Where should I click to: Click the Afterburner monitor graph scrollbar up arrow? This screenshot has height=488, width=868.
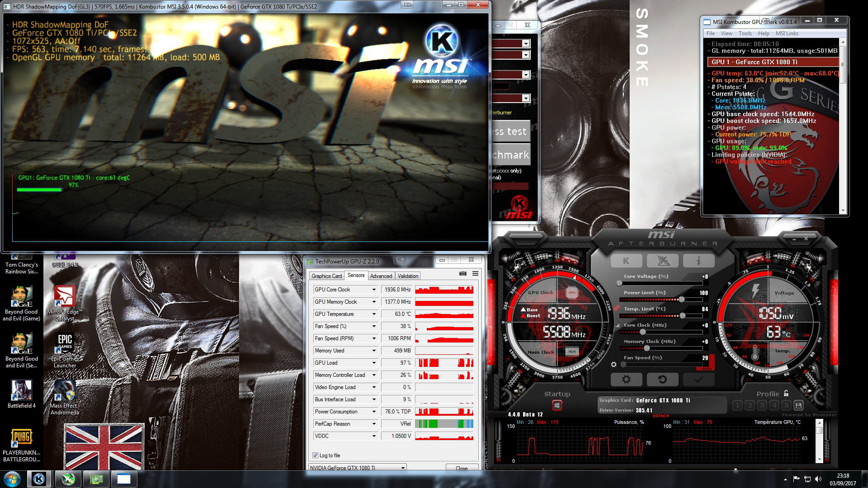pyautogui.click(x=819, y=423)
